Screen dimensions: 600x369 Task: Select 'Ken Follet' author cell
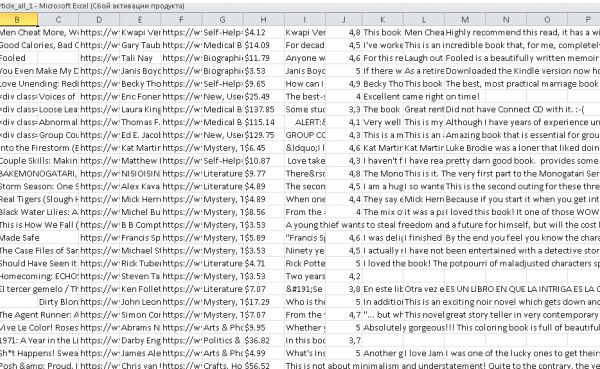pyautogui.click(x=140, y=289)
